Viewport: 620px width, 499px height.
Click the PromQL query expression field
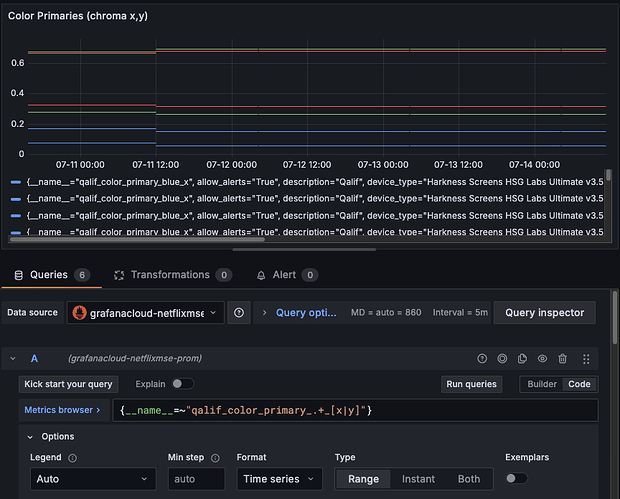355,410
